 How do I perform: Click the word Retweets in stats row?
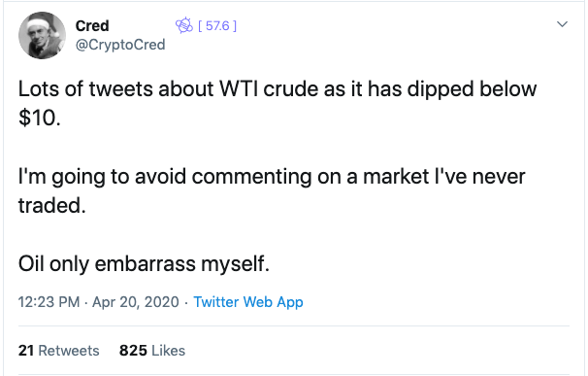pyautogui.click(x=69, y=351)
